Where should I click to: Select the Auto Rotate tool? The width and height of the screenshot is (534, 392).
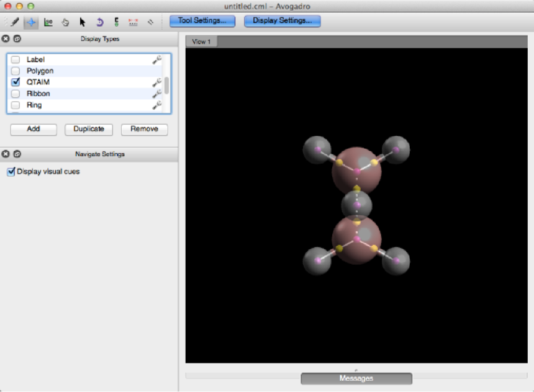coord(99,22)
